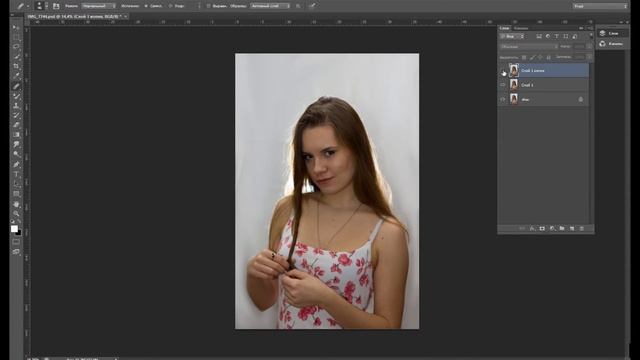Select the Path Selection tool
640x360 pixels.
point(16,184)
